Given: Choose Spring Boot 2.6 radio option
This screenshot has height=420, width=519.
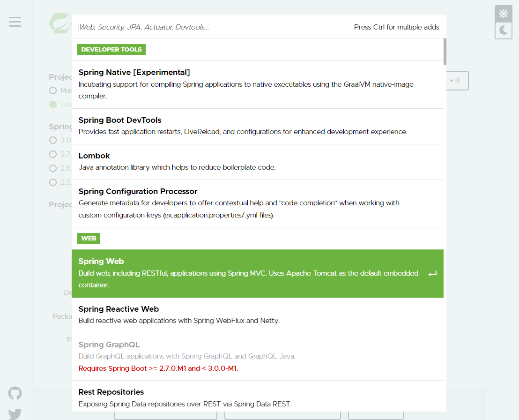Looking at the screenshot, I should (x=53, y=168).
